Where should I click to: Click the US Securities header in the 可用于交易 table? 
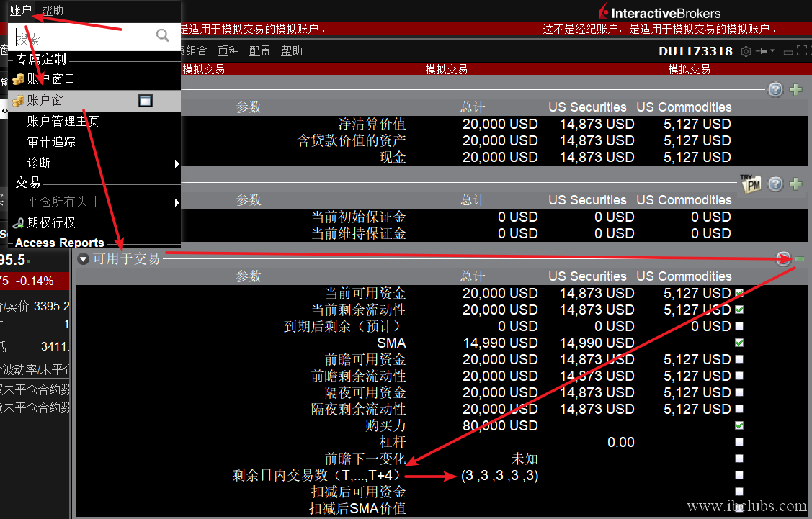(587, 276)
